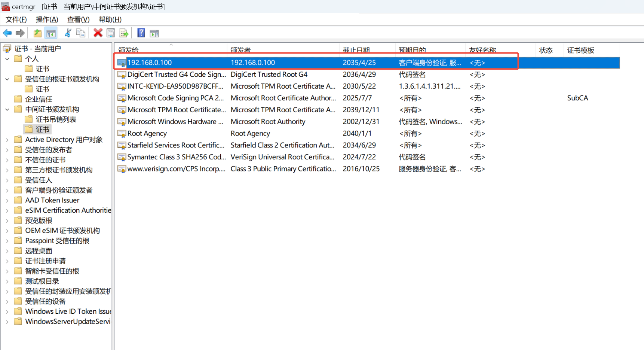Expand the AAD Token Issuer node
Image resolution: width=644 pixels, height=350 pixels.
point(7,200)
